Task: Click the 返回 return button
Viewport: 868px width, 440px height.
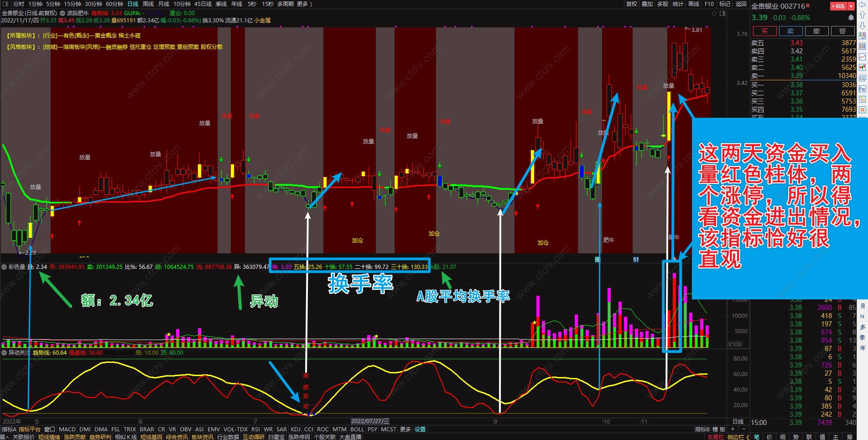Action: click(x=741, y=4)
